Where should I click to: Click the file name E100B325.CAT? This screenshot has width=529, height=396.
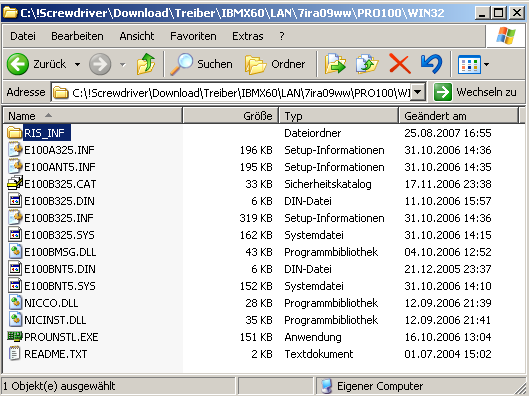tap(60, 184)
